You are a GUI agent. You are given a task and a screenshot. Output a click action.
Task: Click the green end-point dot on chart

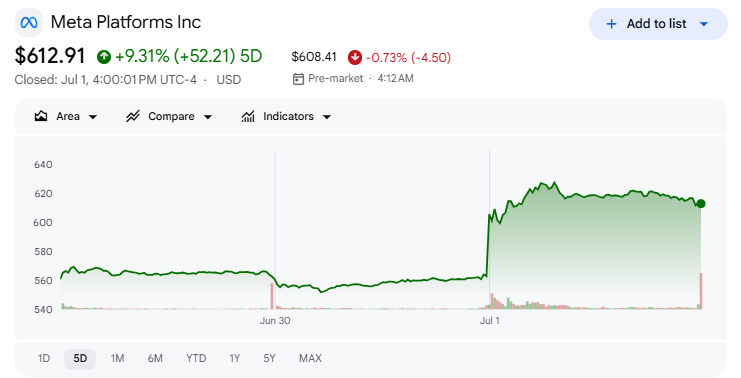click(x=701, y=204)
